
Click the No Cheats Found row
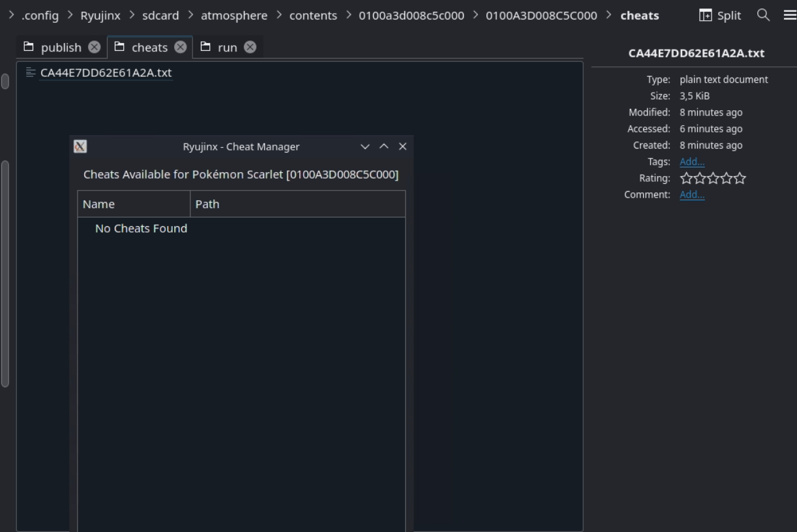pos(241,228)
